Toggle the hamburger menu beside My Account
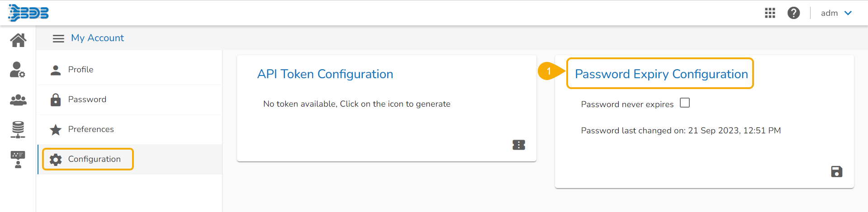The height and width of the screenshot is (212, 868). click(x=58, y=38)
